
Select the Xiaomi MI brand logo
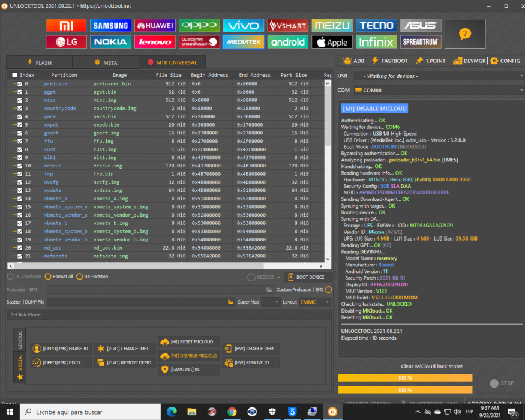click(x=66, y=26)
